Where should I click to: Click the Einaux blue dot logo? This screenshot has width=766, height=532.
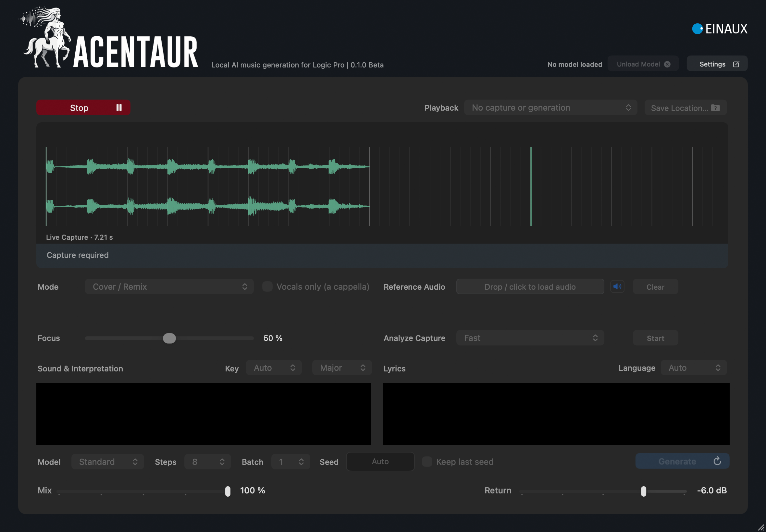pyautogui.click(x=697, y=29)
